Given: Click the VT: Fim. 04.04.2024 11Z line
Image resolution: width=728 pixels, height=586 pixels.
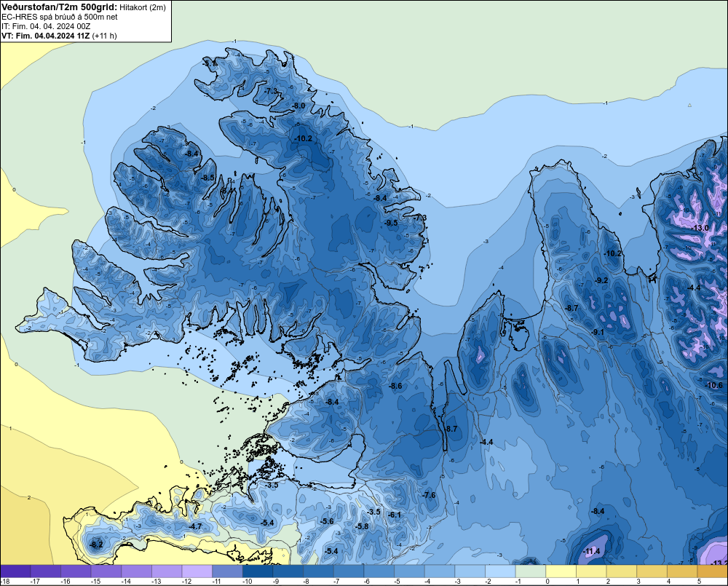Looking at the screenshot, I should (59, 36).
